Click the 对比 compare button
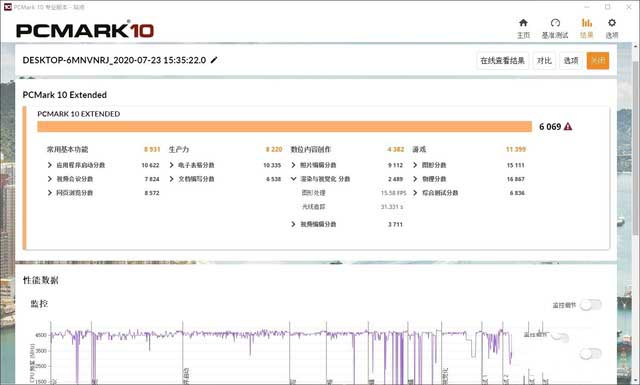This screenshot has width=640, height=385. (544, 60)
